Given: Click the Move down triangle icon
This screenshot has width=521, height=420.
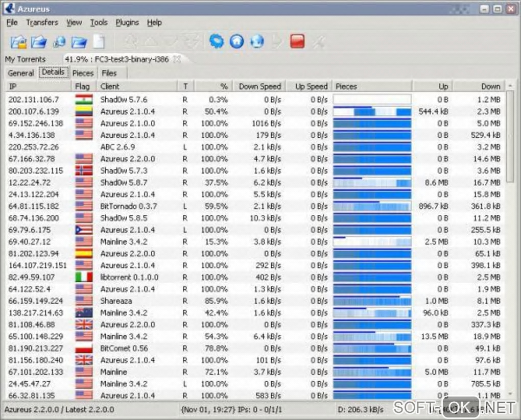Looking at the screenshot, I should (x=171, y=42).
